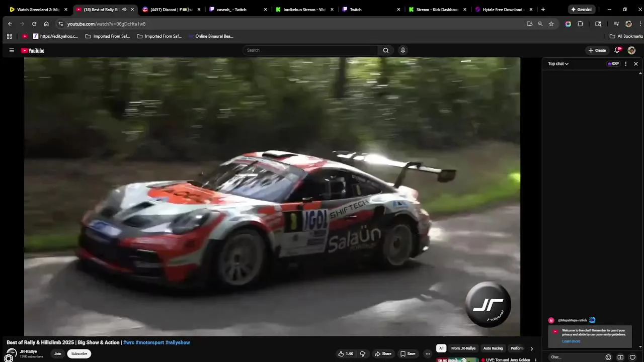Image resolution: width=644 pixels, height=362 pixels.
Task: Open the browser home page
Action: point(46,24)
